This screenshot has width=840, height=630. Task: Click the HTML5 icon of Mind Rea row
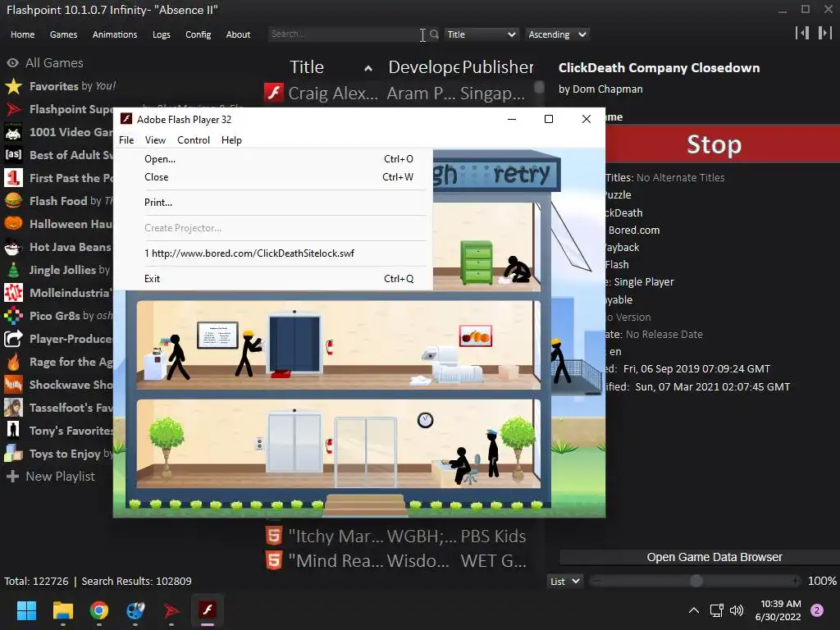[x=274, y=560]
